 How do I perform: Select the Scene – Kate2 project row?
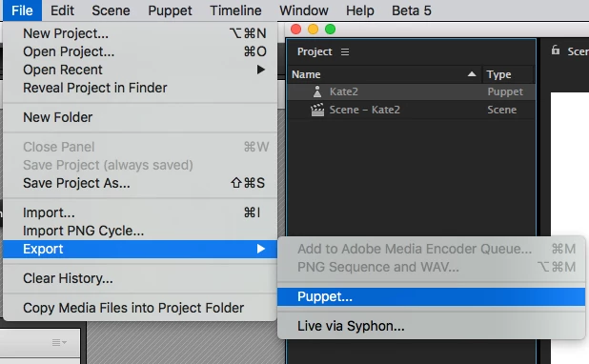(412, 110)
